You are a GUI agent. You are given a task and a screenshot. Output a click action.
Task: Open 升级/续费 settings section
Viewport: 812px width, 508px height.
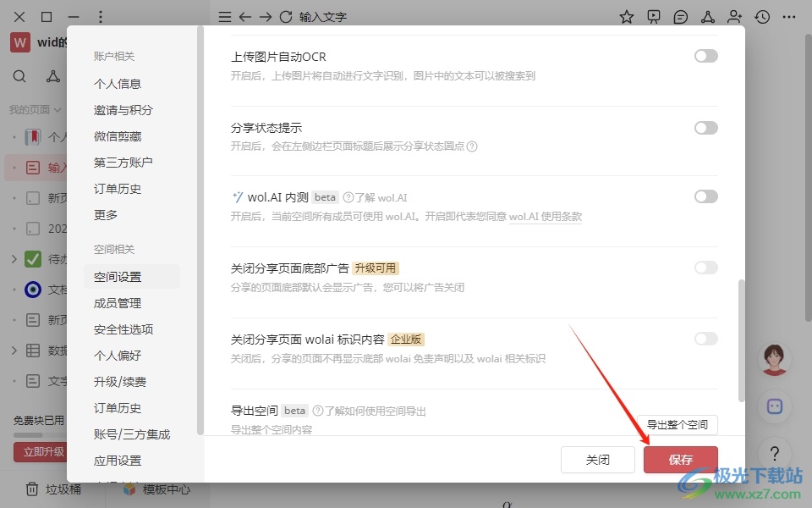pos(120,382)
